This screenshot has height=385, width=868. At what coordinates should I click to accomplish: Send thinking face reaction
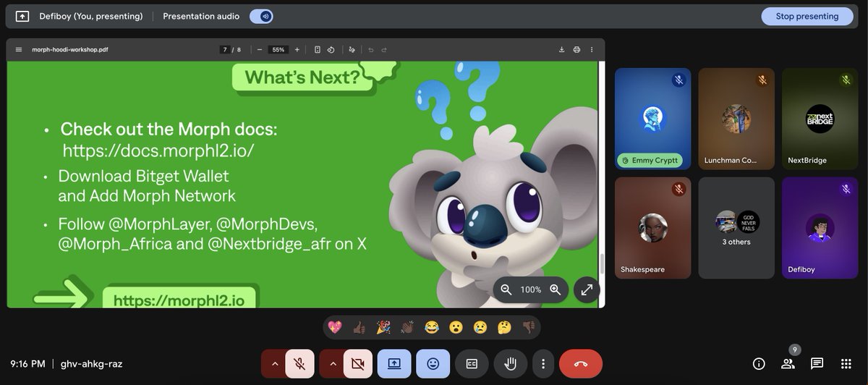[x=504, y=327]
